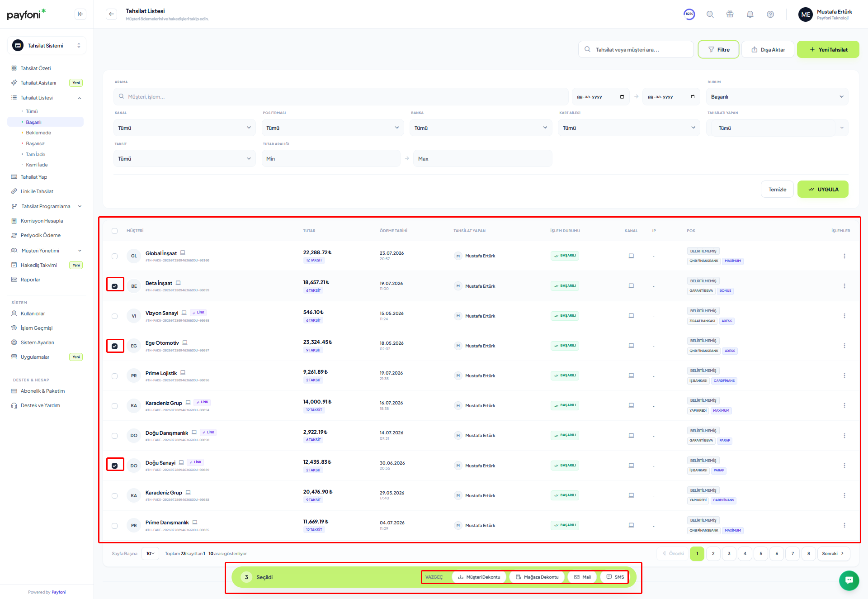
Task: Open calendar picker of start date field
Action: 622,97
